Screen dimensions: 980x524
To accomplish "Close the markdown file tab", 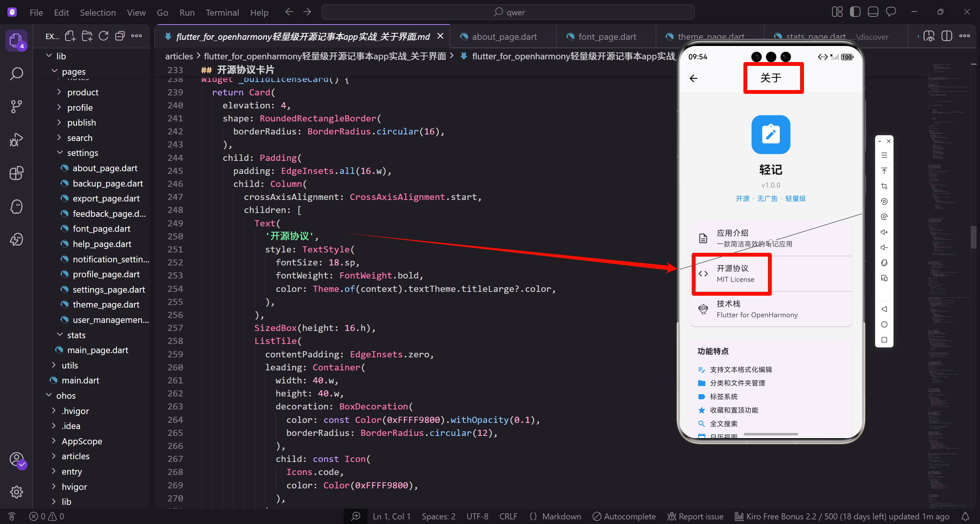I will point(440,36).
